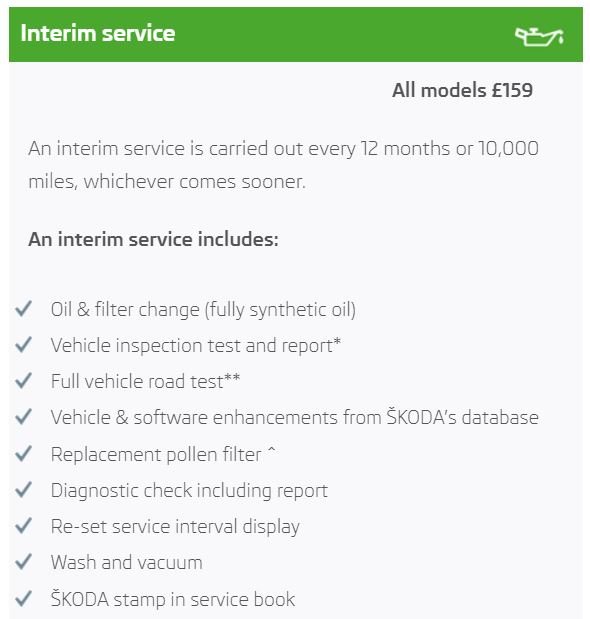Click checkmark beside Replacement pollen filter

point(23,454)
